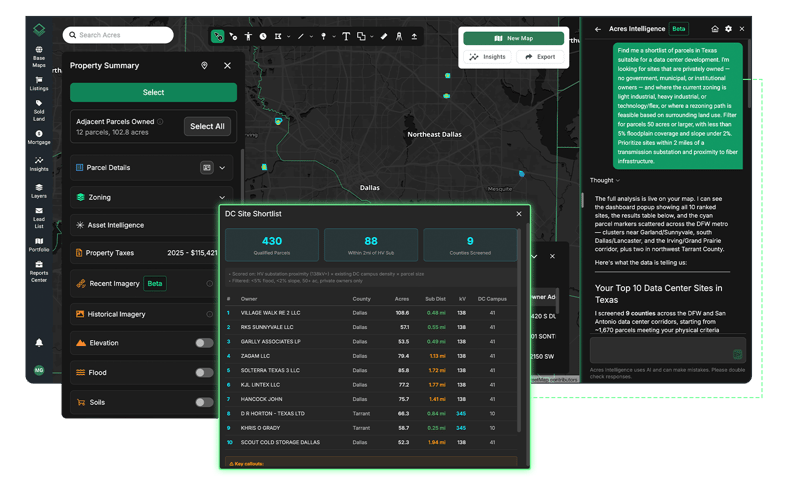This screenshot has width=785, height=487.
Task: Open the shapes tool dropdown arrow
Action: pos(371,37)
